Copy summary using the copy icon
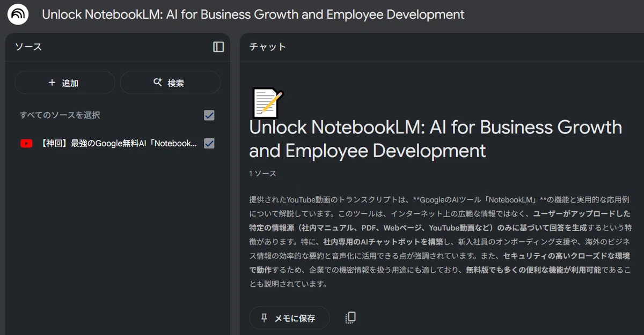The width and height of the screenshot is (644, 335). pyautogui.click(x=350, y=318)
